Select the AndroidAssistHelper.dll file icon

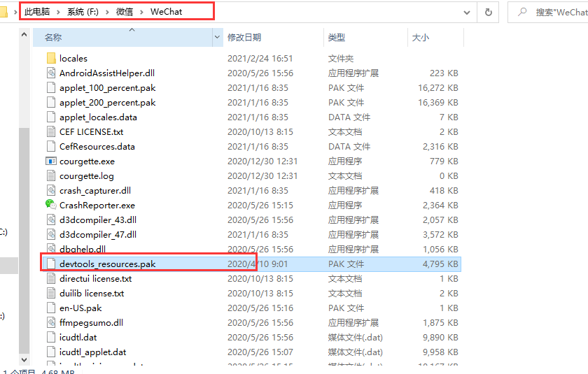(51, 73)
